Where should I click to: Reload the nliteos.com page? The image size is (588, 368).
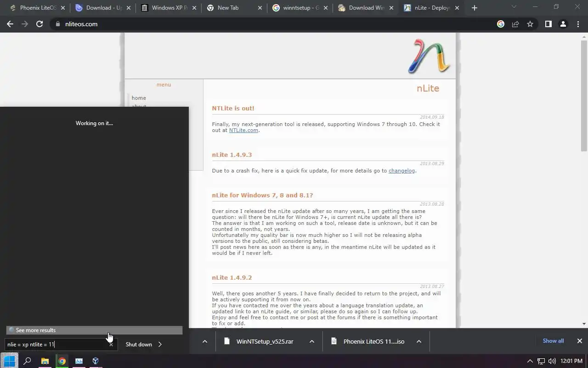tap(40, 24)
